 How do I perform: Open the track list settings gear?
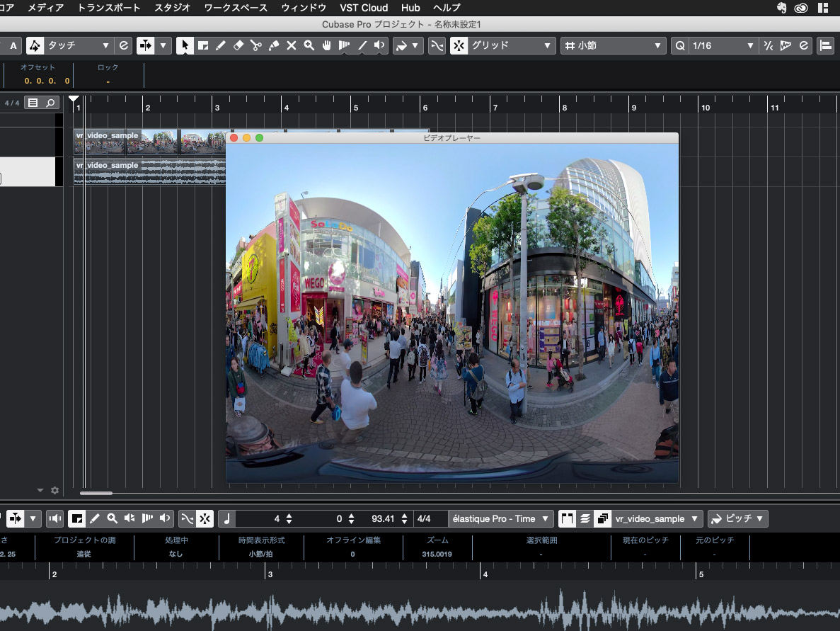pos(54,491)
